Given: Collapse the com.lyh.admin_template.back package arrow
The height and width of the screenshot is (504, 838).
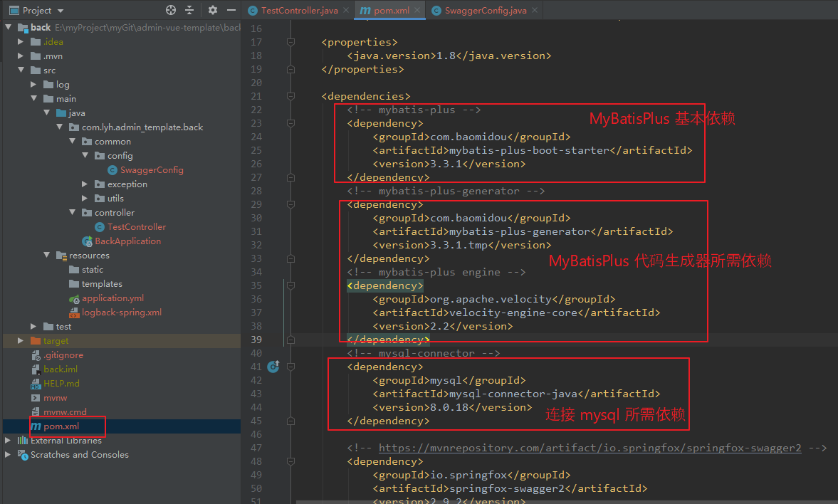Looking at the screenshot, I should click(59, 127).
